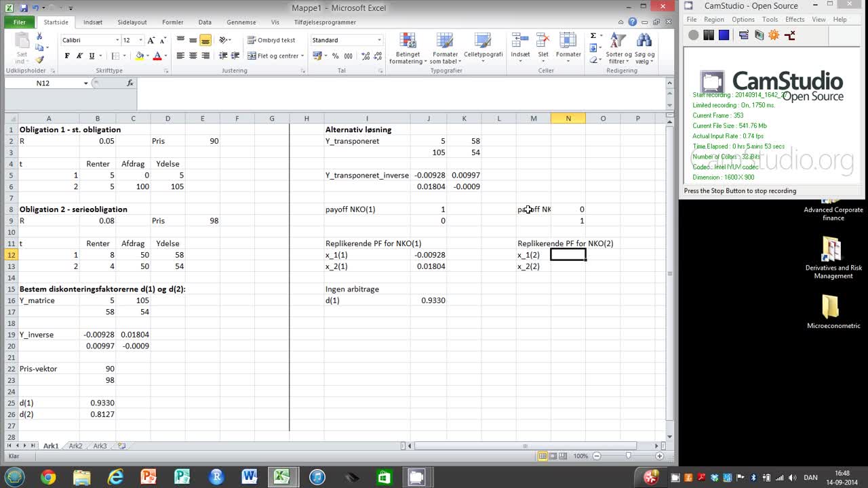Decrease font size with the small A
The image size is (868, 488).
tap(163, 40)
